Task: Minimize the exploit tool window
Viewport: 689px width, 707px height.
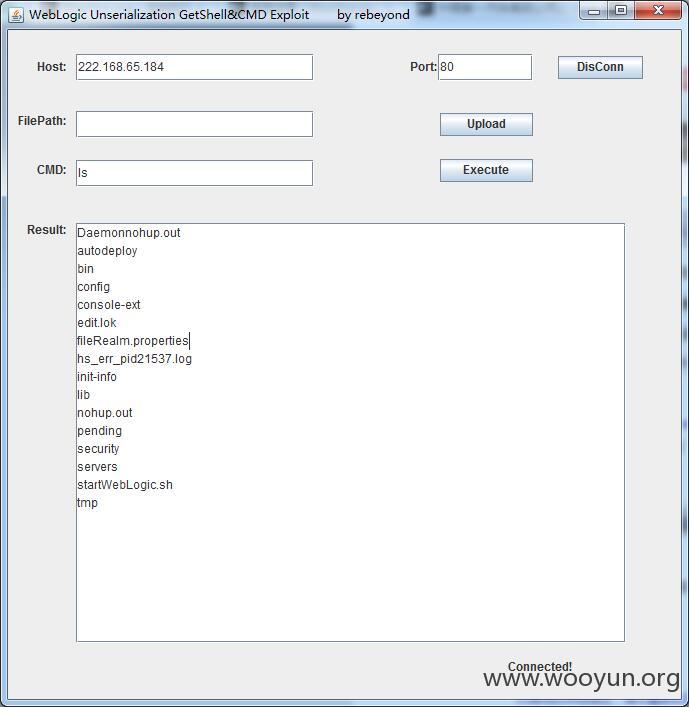Action: click(x=594, y=11)
